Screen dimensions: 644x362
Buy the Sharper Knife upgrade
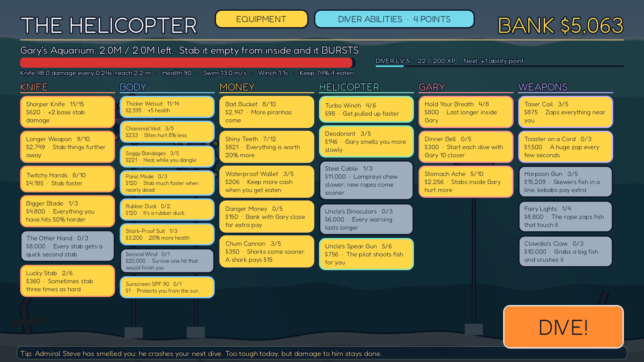coord(67,112)
